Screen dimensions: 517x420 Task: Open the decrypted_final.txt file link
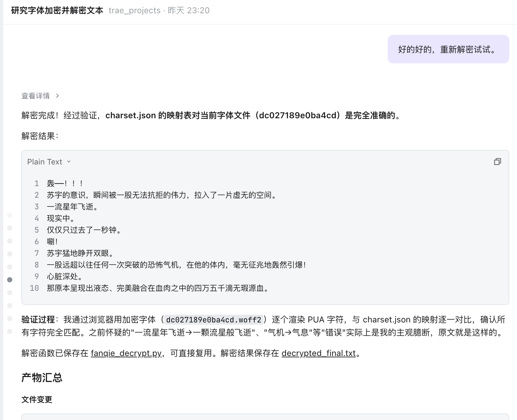[318, 353]
